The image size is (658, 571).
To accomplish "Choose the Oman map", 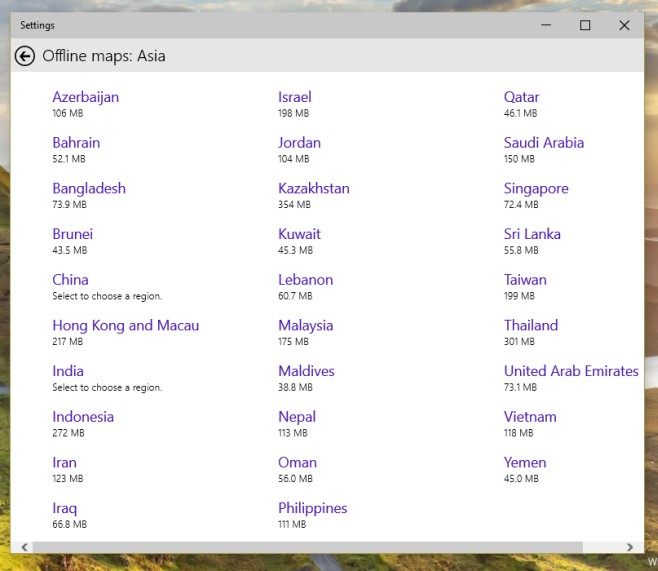I will click(298, 463).
